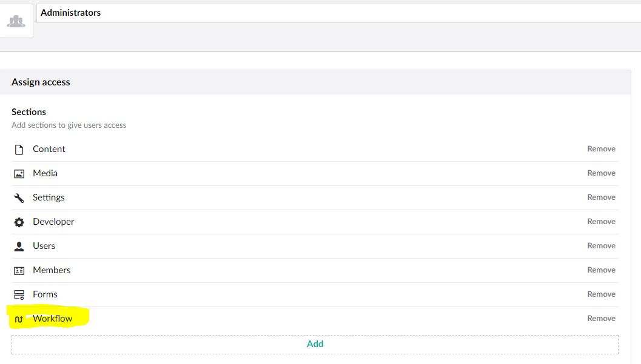Click the Users person icon
Viewport: 641px width, 364px height.
pos(19,246)
